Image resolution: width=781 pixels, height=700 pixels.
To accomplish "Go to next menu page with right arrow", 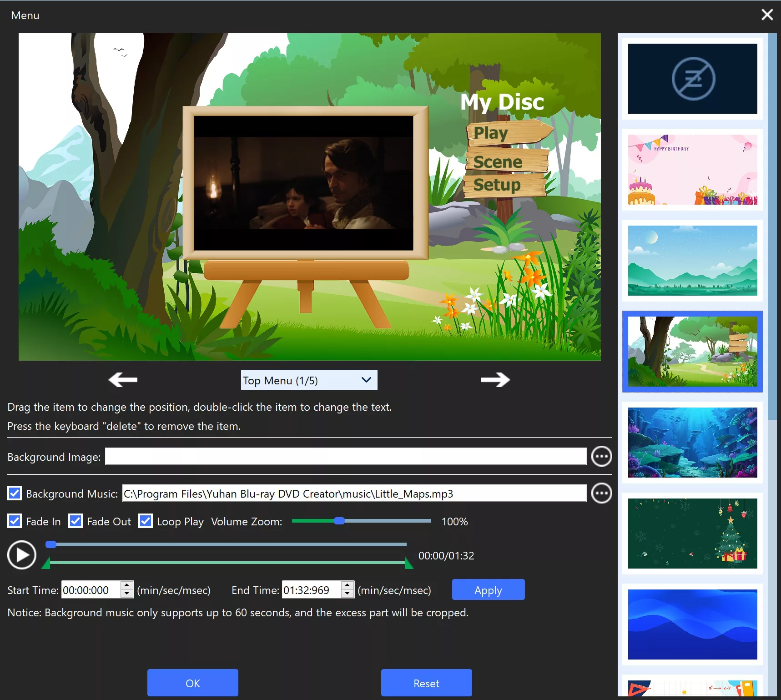I will (495, 379).
